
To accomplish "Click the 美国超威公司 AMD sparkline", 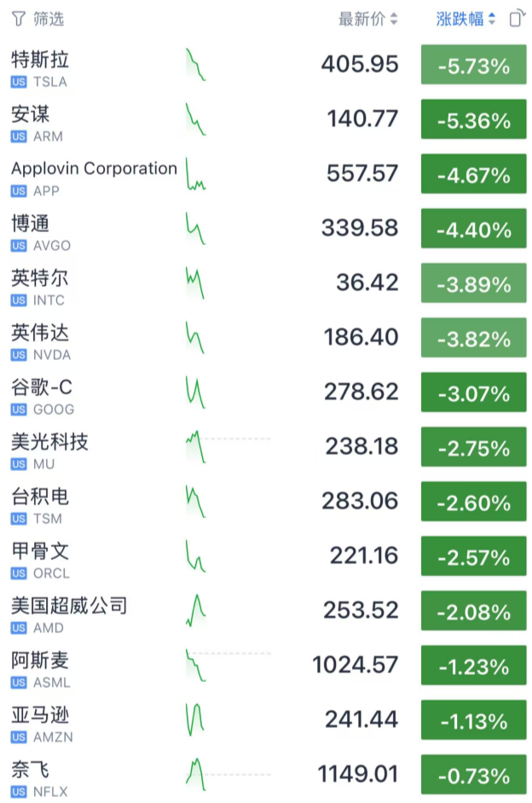I will 197,611.
